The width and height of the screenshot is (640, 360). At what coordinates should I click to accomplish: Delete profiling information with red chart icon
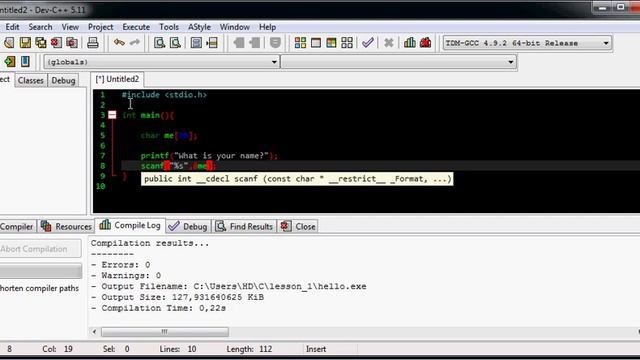425,42
